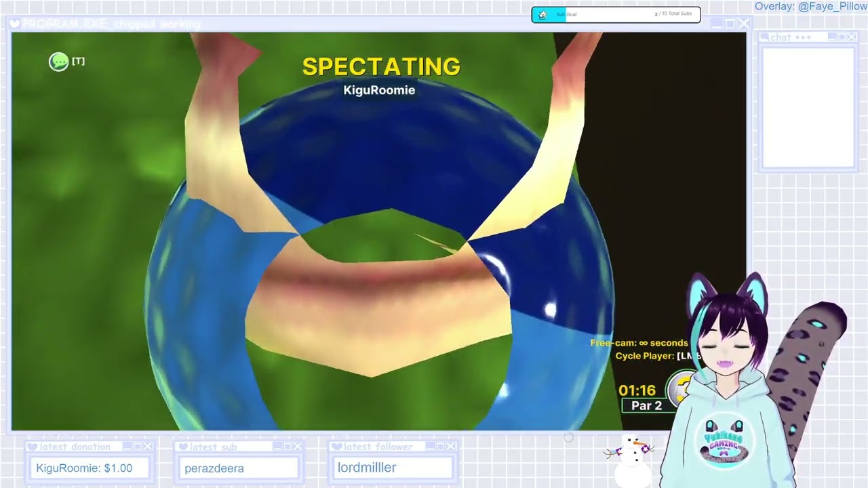This screenshot has height=488, width=868.
Task: Click the "KiguRoomie: $1.00" donation entry
Action: (x=84, y=468)
